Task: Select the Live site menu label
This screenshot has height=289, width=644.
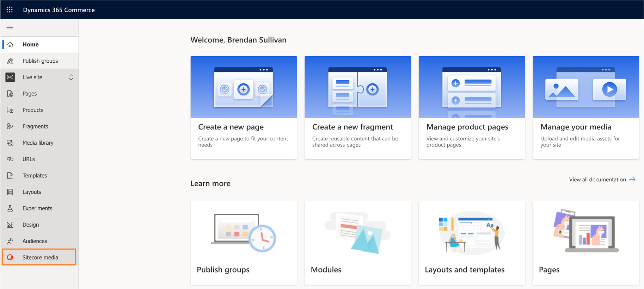Action: click(32, 77)
